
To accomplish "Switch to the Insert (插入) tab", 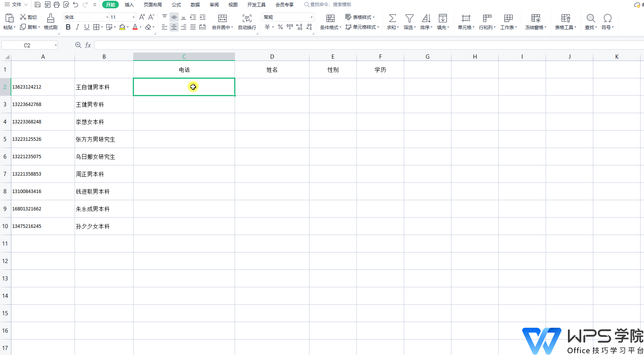I will [129, 5].
